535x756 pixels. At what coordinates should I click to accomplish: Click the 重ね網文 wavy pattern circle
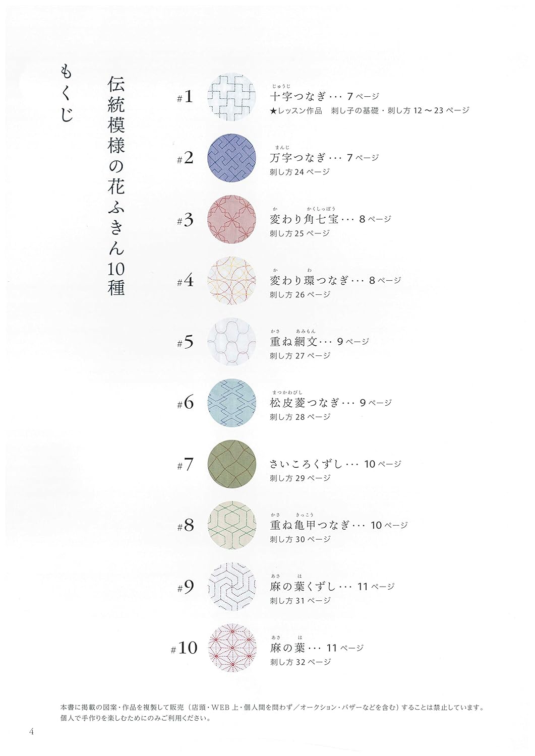coord(231,342)
